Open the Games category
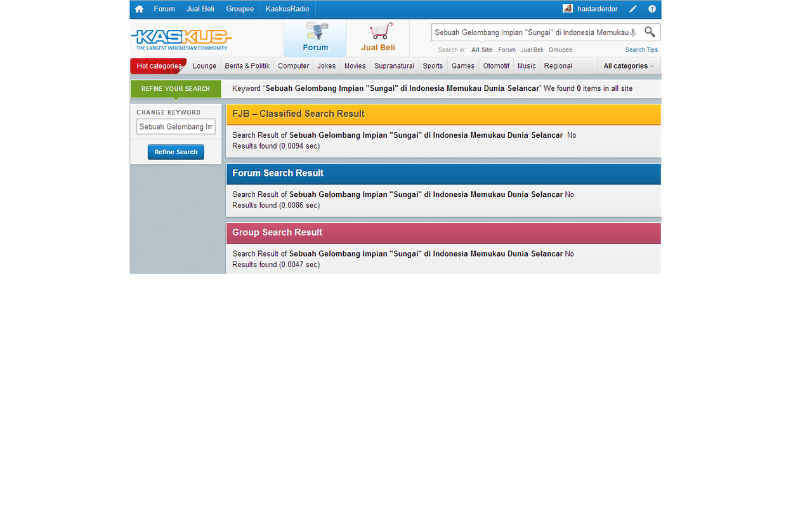 [x=463, y=66]
